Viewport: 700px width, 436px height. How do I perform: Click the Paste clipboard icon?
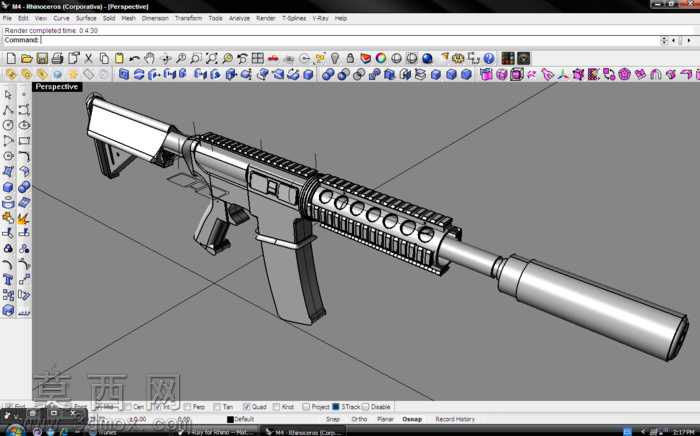coord(119,58)
